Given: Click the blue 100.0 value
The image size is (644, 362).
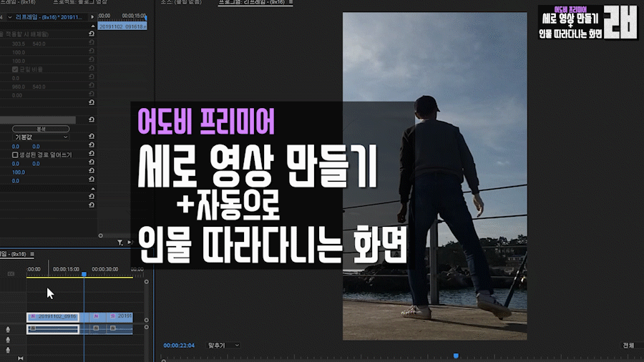Looking at the screenshot, I should click(x=19, y=172).
